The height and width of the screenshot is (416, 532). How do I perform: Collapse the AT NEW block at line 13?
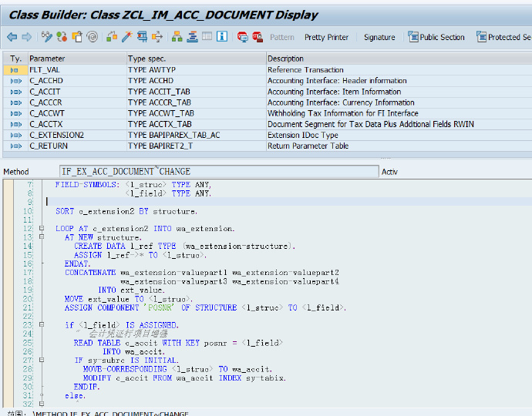42,237
